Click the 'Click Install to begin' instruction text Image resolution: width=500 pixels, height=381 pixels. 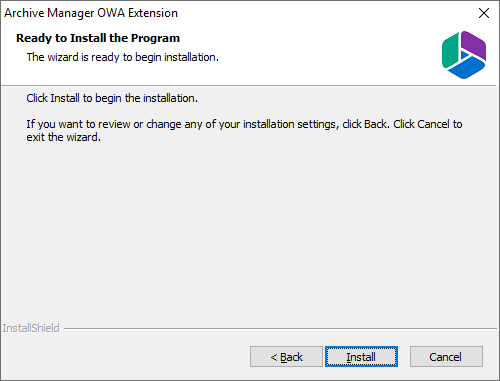(112, 98)
